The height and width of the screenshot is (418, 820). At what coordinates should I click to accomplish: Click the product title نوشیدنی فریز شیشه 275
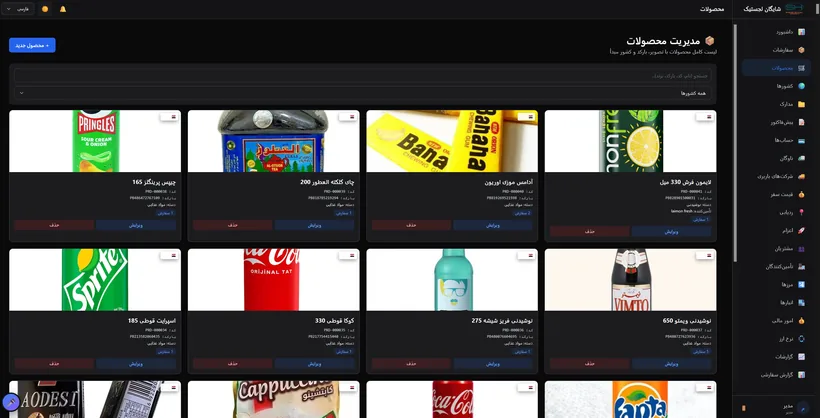[502, 321]
